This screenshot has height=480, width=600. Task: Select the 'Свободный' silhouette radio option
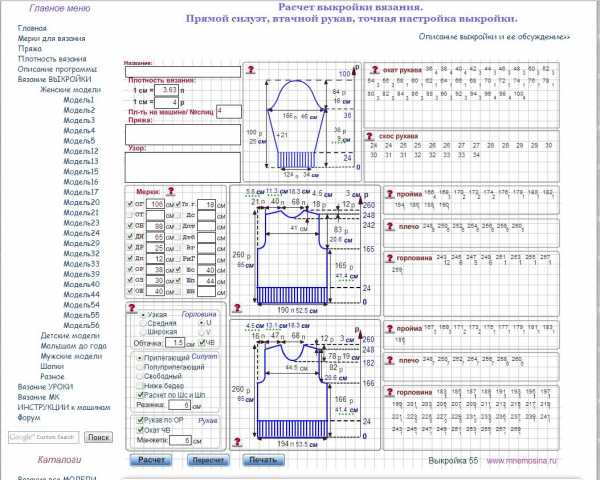pos(139,375)
